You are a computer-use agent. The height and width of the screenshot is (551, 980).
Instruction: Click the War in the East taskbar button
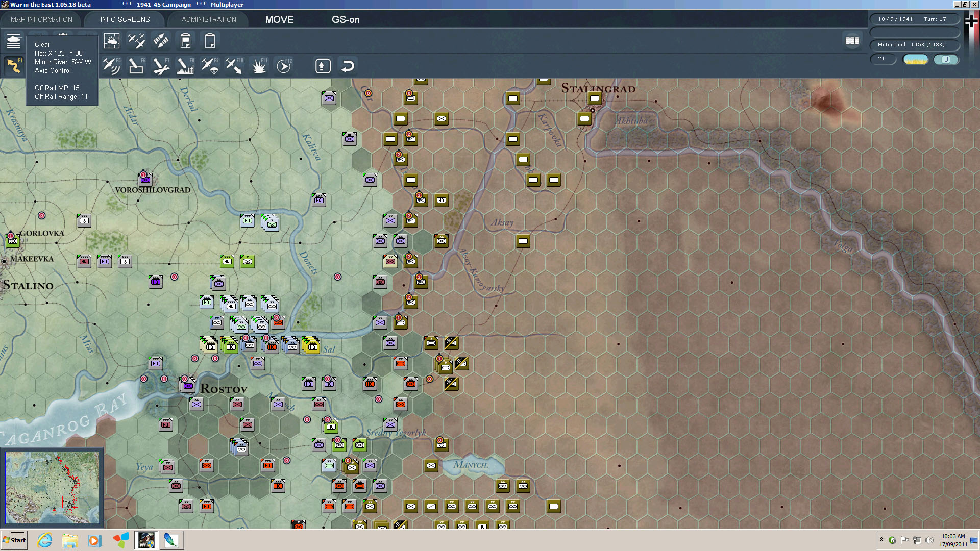pos(146,540)
